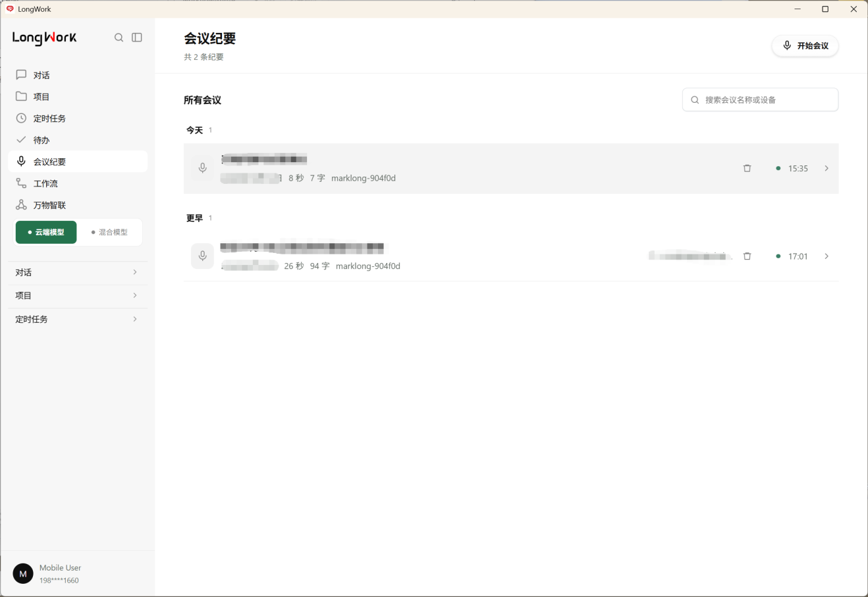868x597 pixels.
Task: Switch to 混合模型 mode
Action: click(109, 232)
